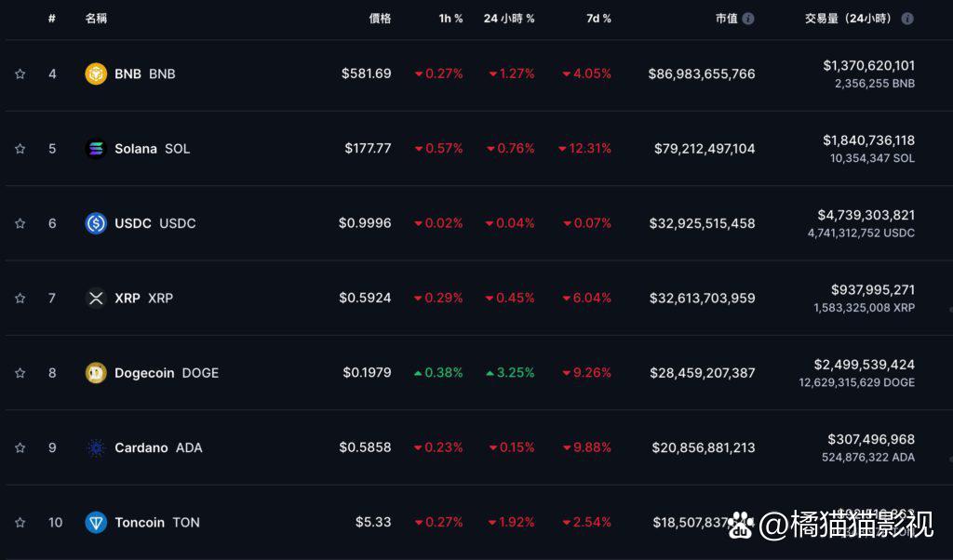The height and width of the screenshot is (560, 953).
Task: Open the Cardano ADA coin page link
Action: [158, 447]
